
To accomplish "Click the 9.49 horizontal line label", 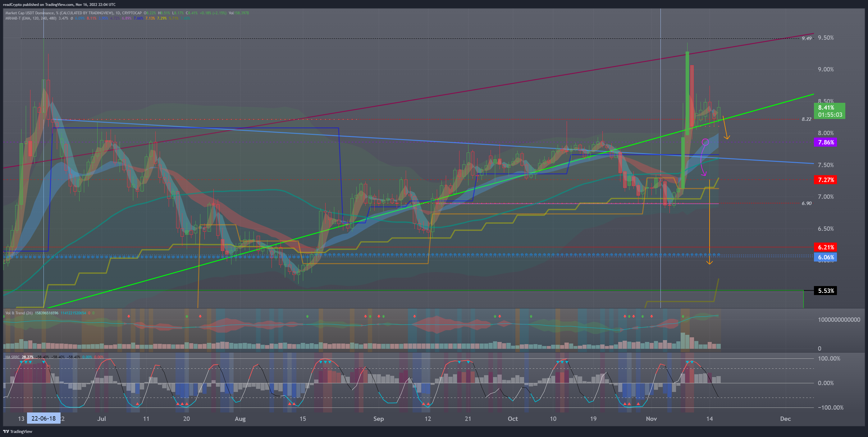I will (x=806, y=39).
